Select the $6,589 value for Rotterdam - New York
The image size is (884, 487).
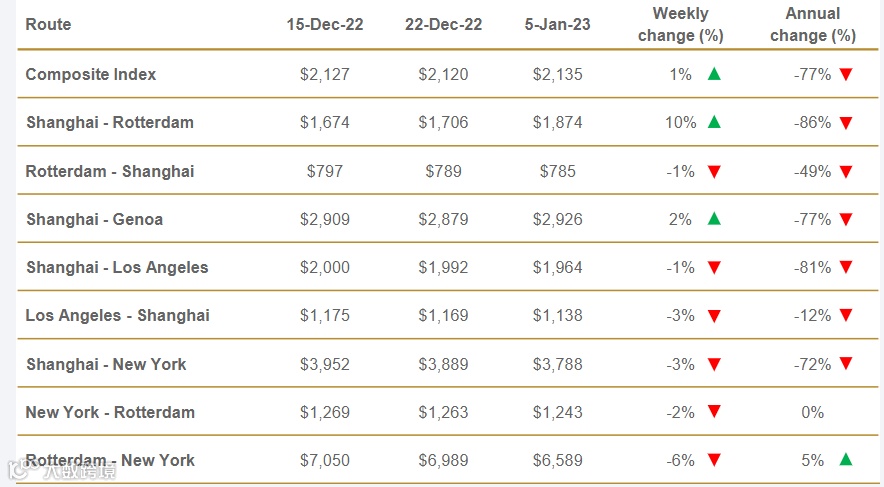(x=558, y=461)
